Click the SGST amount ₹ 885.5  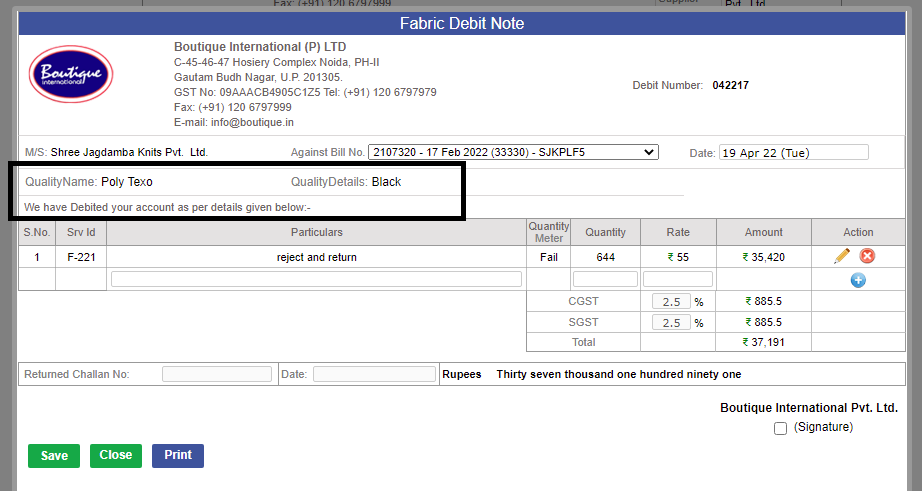click(764, 322)
